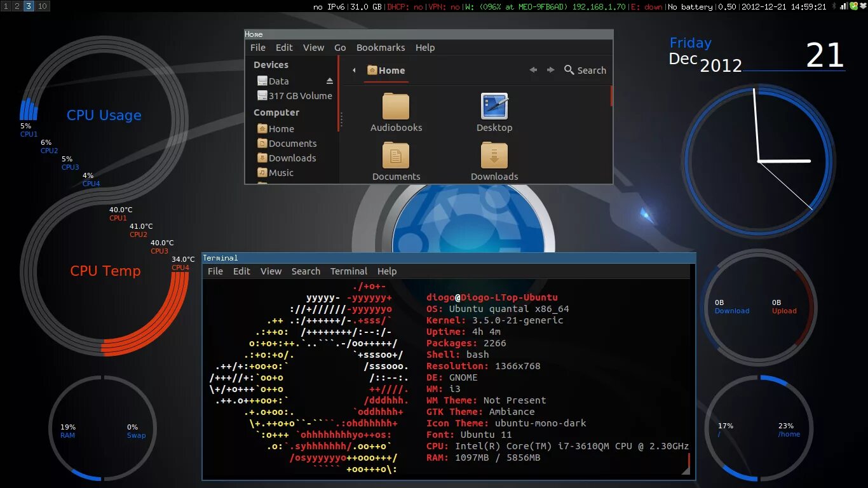Image resolution: width=868 pixels, height=488 pixels.
Task: Click the '31.0 GB' disk status entry
Action: (367, 7)
